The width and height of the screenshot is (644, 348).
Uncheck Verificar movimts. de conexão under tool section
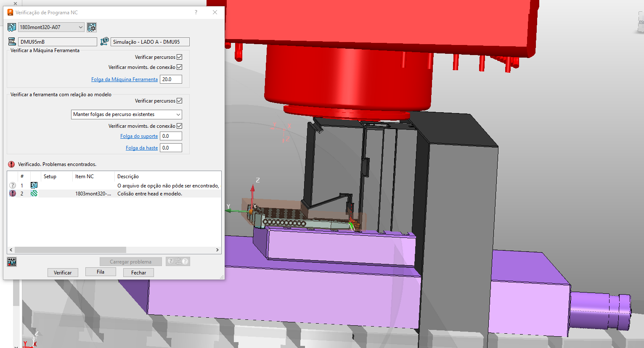pos(180,126)
